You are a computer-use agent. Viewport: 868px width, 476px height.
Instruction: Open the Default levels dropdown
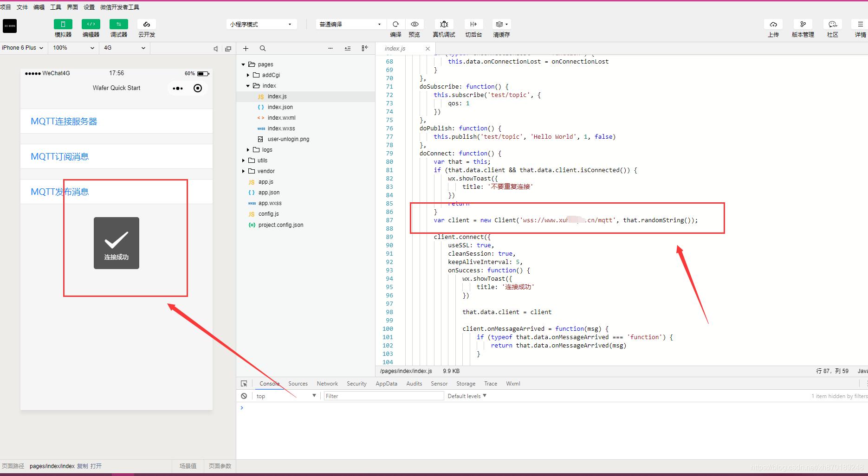click(467, 396)
